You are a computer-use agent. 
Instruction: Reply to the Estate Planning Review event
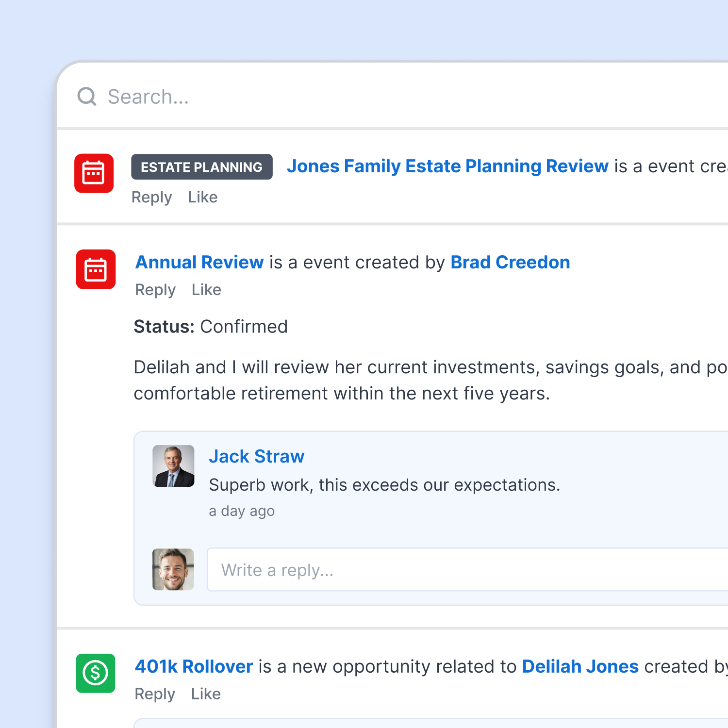pos(151,197)
